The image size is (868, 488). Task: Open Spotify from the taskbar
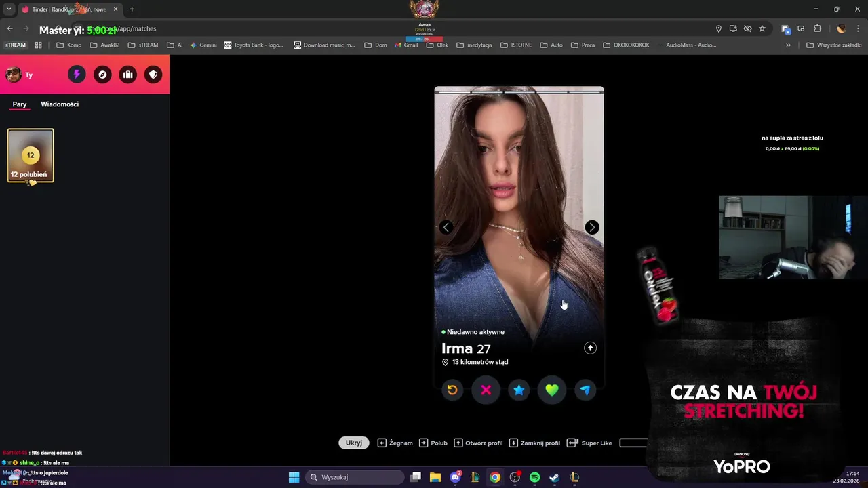[x=534, y=477]
